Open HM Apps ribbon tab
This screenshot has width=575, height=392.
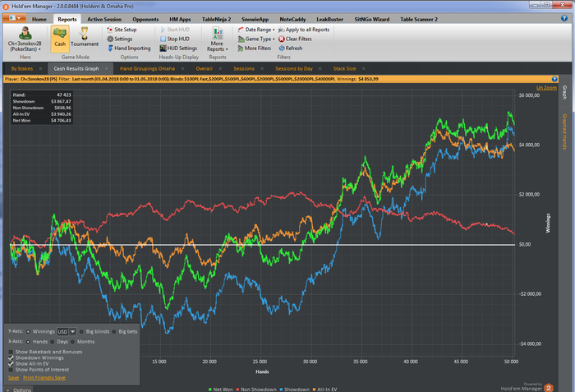tap(180, 20)
